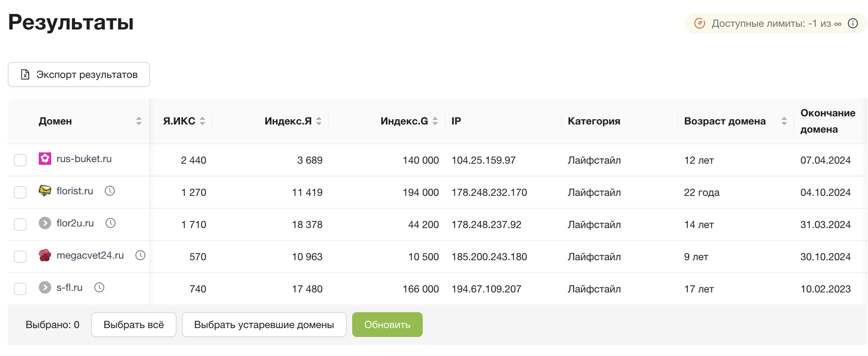Click the Индекс.G value 44 200

[x=424, y=225]
